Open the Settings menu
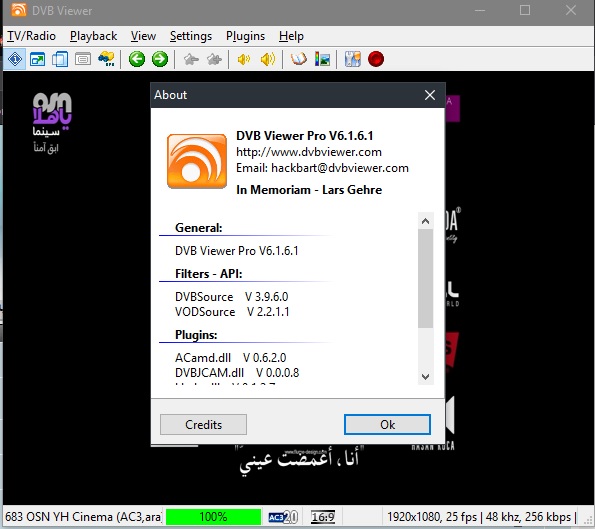The width and height of the screenshot is (595, 529). [x=191, y=36]
